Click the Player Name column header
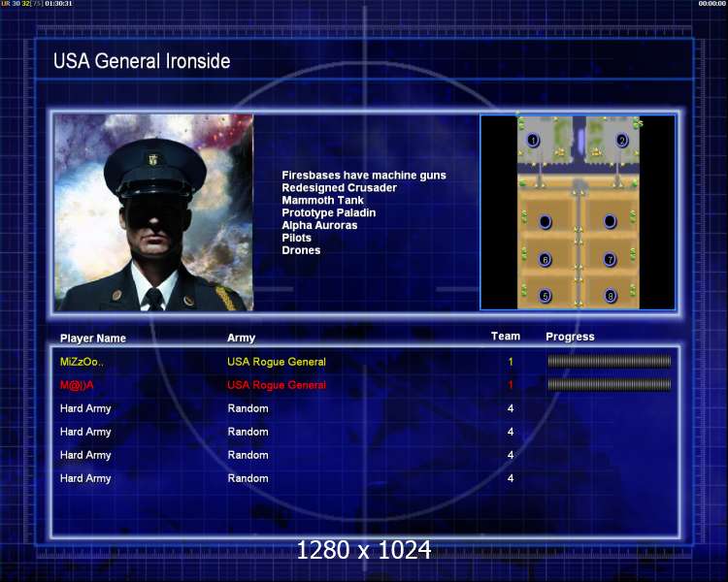The image size is (728, 582). 93,339
